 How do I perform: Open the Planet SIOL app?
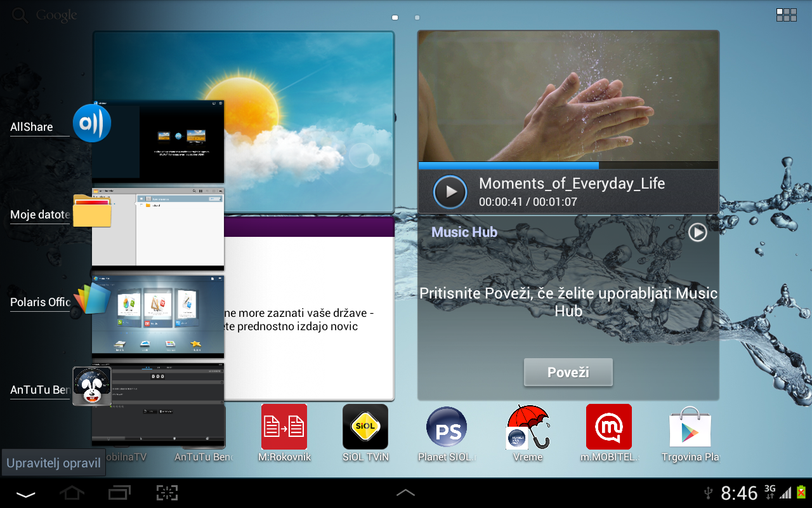coord(447,427)
